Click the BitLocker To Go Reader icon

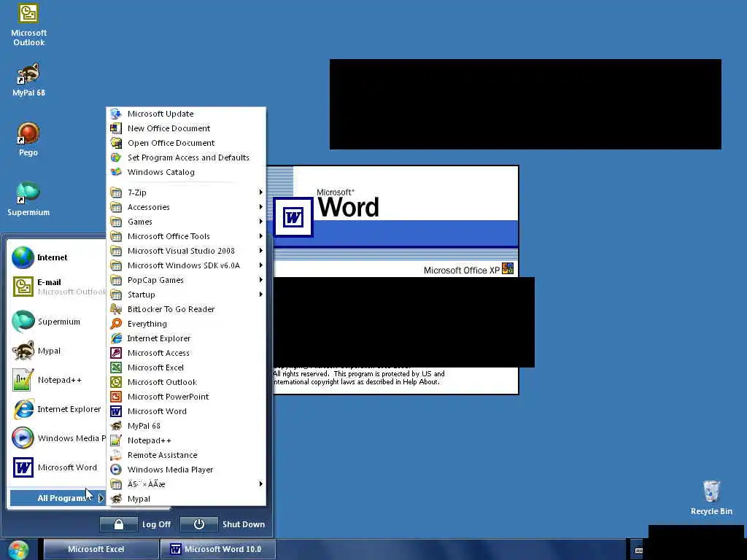click(x=116, y=309)
